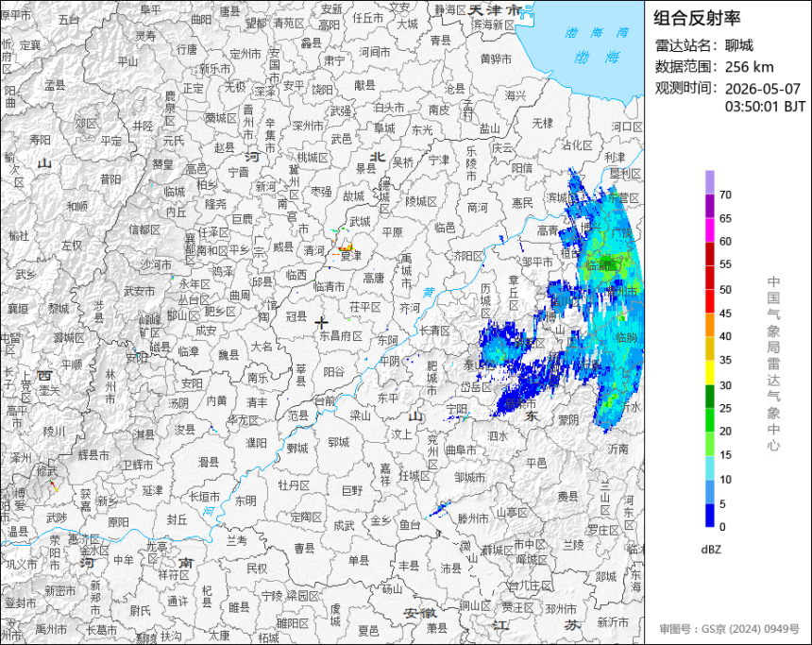Image resolution: width=812 pixels, height=645 pixels.
Task: Click the 商河 map label
Action: pyautogui.click(x=478, y=207)
